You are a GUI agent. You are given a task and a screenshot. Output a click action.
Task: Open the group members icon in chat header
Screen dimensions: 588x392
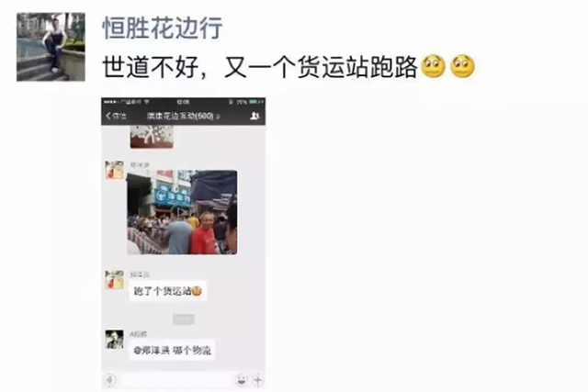click(255, 116)
